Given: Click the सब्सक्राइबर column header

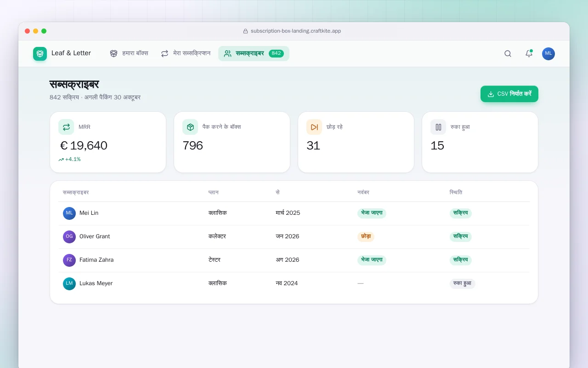Looking at the screenshot, I should (x=76, y=192).
